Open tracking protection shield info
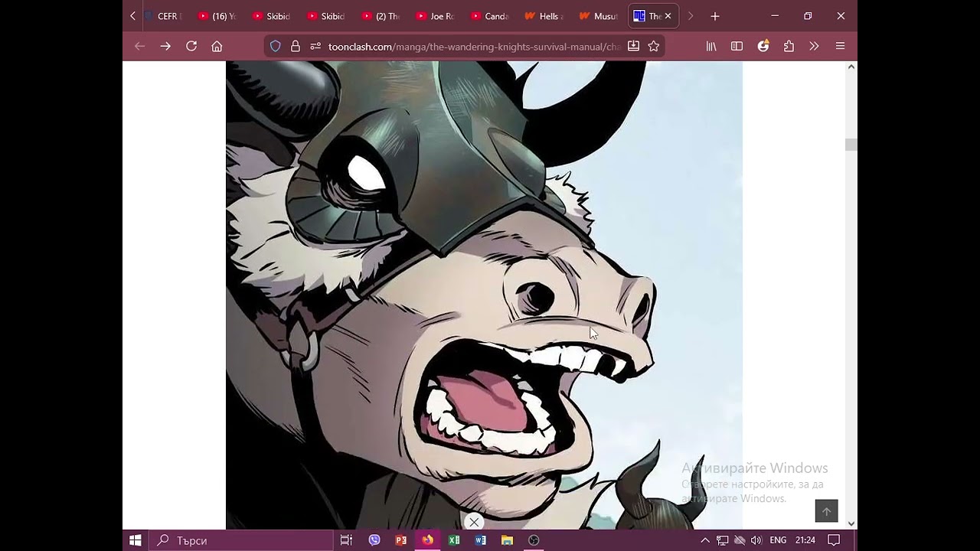The width and height of the screenshot is (980, 551). [x=276, y=47]
